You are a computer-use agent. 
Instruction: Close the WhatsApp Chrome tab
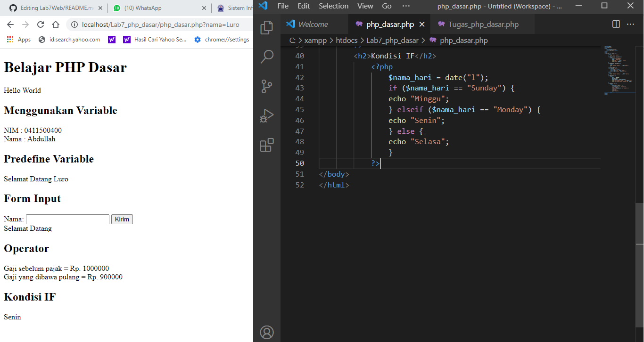tap(204, 8)
